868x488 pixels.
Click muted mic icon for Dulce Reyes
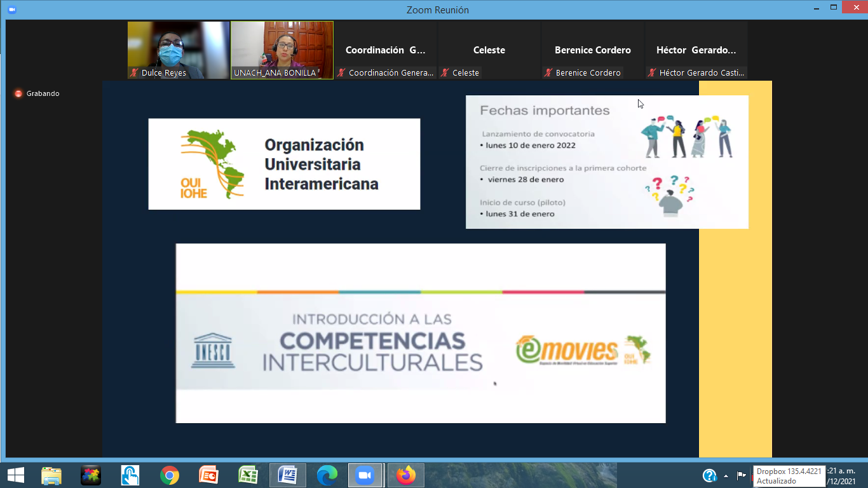point(134,72)
